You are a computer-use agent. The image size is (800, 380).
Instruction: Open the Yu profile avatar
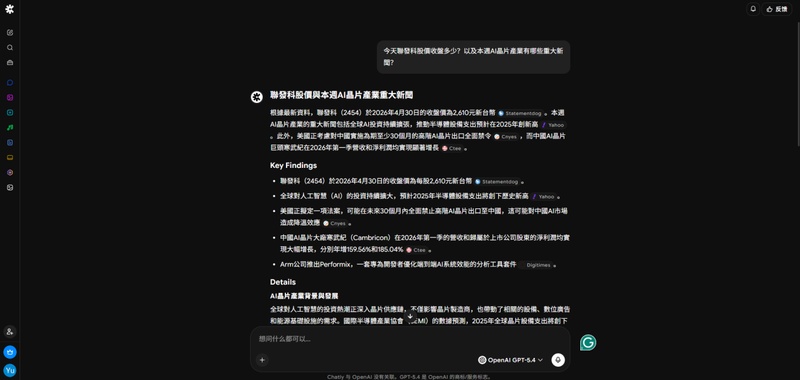click(x=10, y=370)
